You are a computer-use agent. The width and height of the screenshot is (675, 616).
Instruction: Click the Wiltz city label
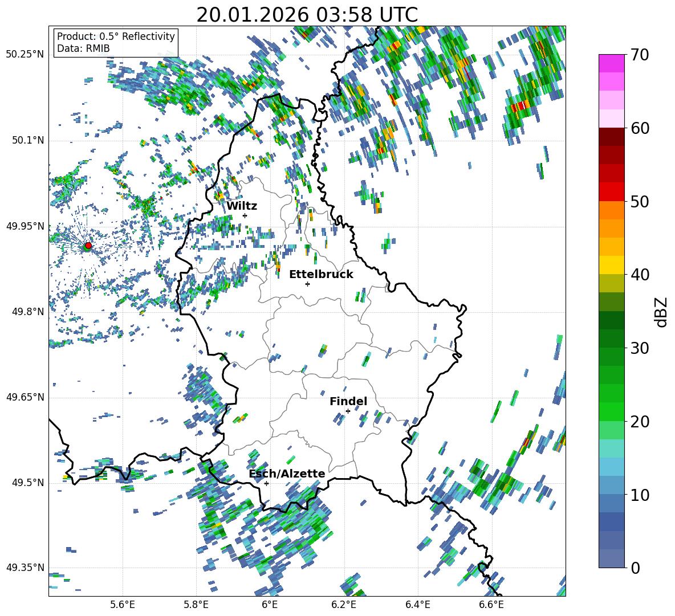(242, 206)
